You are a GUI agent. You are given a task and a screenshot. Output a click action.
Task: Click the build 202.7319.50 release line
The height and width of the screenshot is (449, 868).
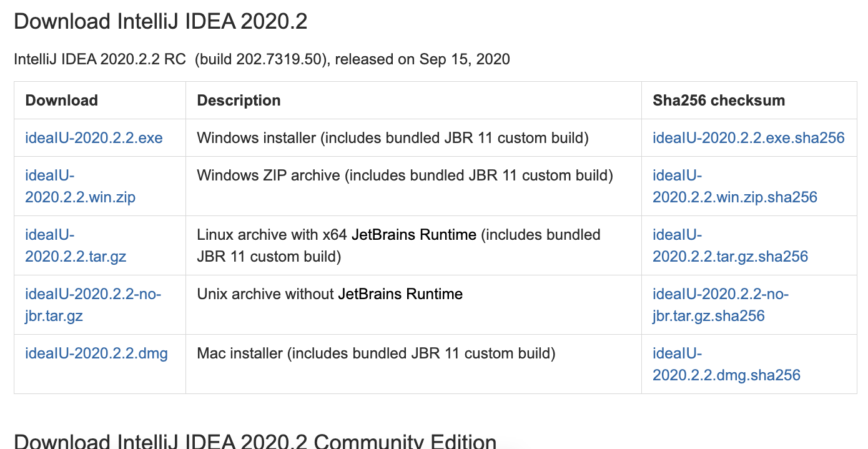point(262,59)
